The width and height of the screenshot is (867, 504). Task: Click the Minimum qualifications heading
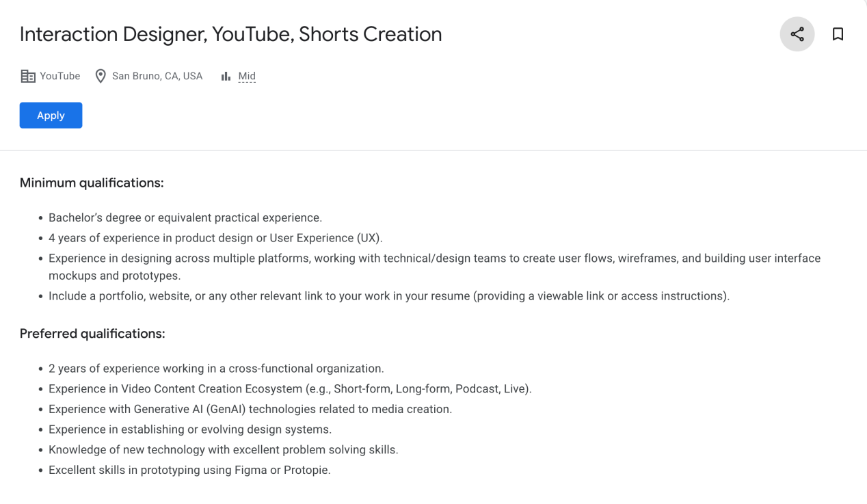(x=92, y=183)
